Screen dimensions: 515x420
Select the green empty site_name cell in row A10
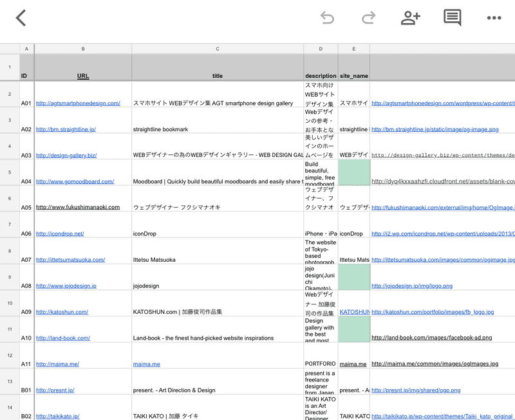coord(353,329)
